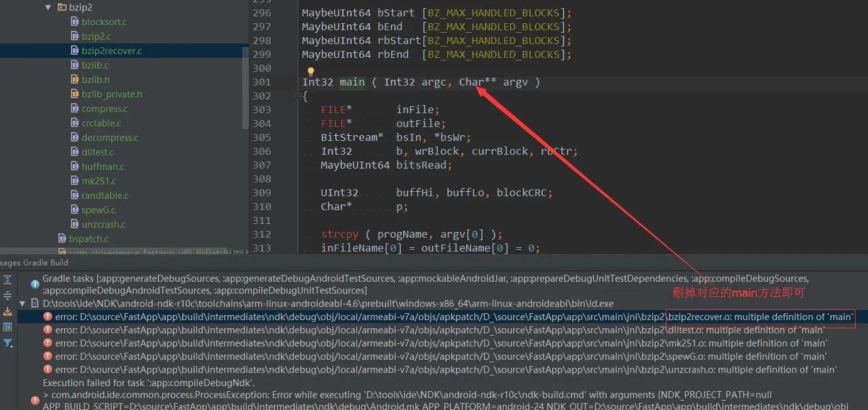Open unzcrash.c in the project tree
The width and height of the screenshot is (868, 410).
click(104, 224)
